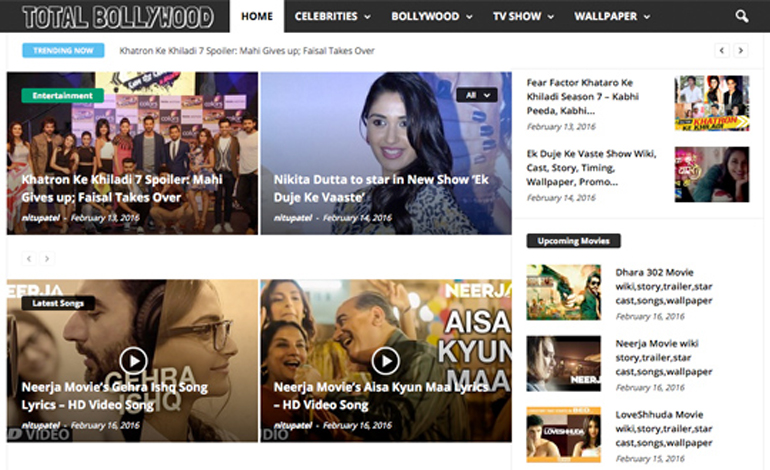This screenshot has height=470, width=770.
Task: Click the Dhara 302 movie thumbnail
Action: click(x=564, y=292)
